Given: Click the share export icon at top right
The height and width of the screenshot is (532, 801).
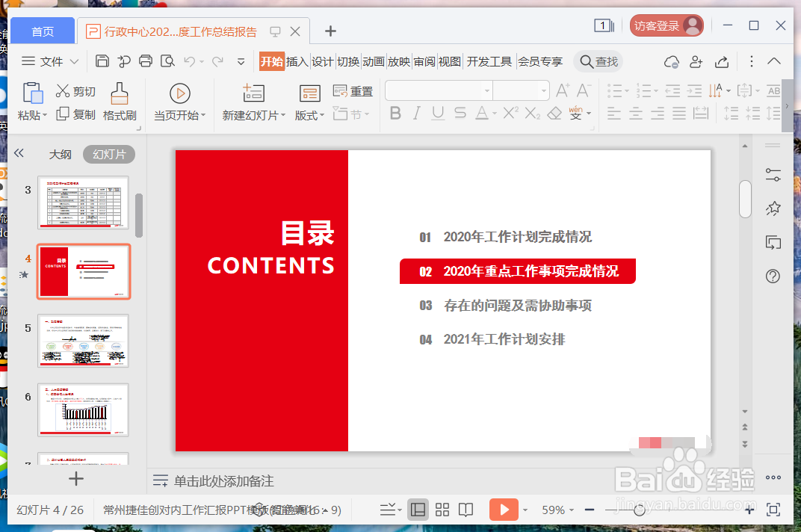Looking at the screenshot, I should point(721,62).
